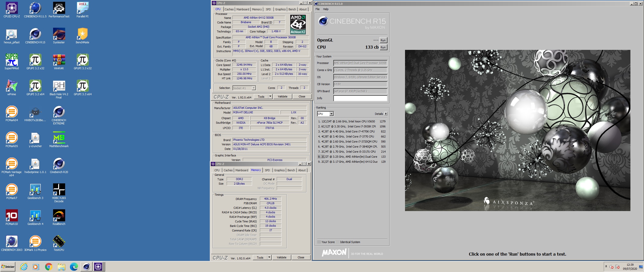Select ranking row Intel Core i7-4770K
The image size is (644, 272).
[x=352, y=131]
